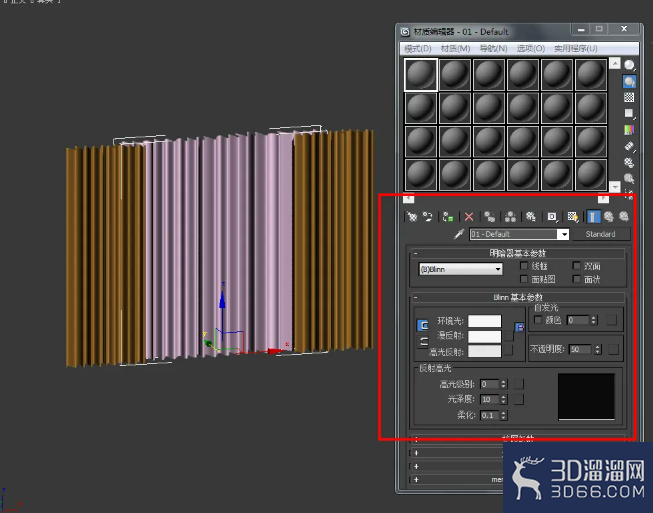The width and height of the screenshot is (653, 513).
Task: Open the 模式(D) menu
Action: pyautogui.click(x=418, y=49)
